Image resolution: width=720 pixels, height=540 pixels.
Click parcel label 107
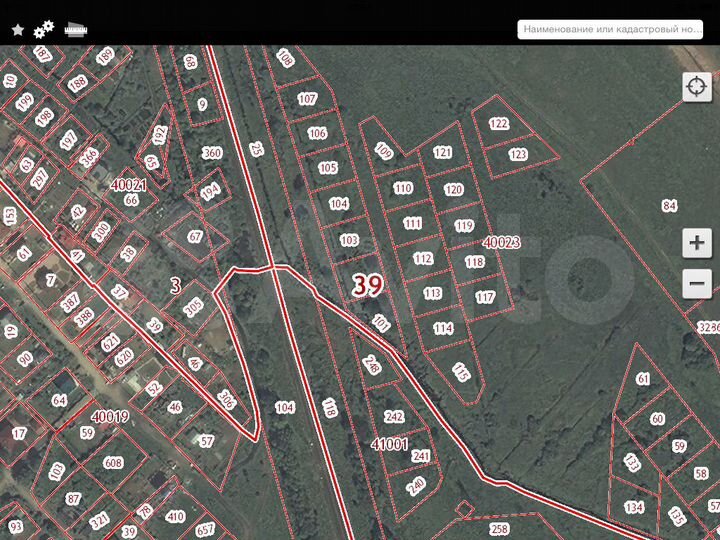pyautogui.click(x=307, y=99)
